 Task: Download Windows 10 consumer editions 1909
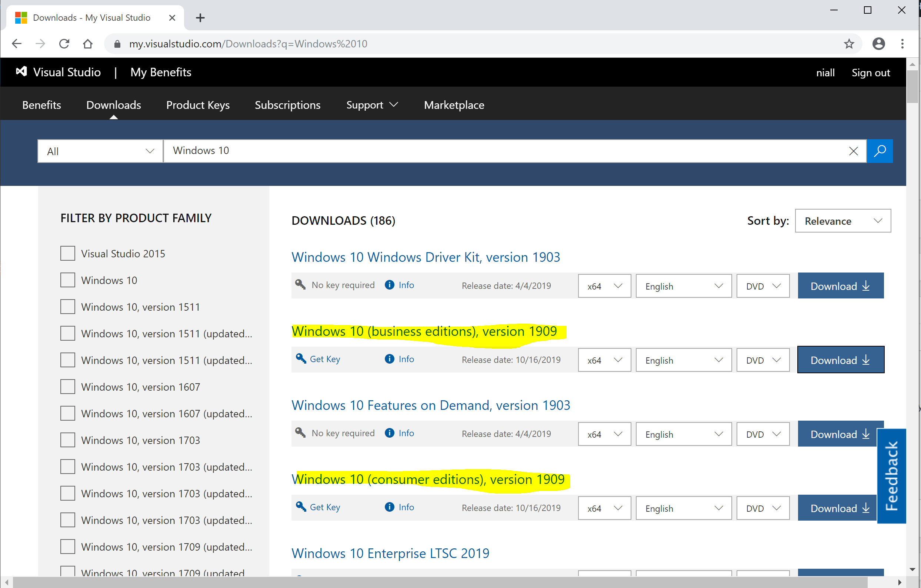(x=838, y=508)
